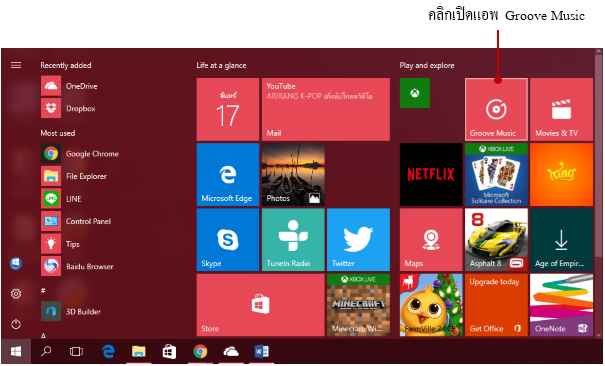Open Control Panel from Most used

point(76,221)
